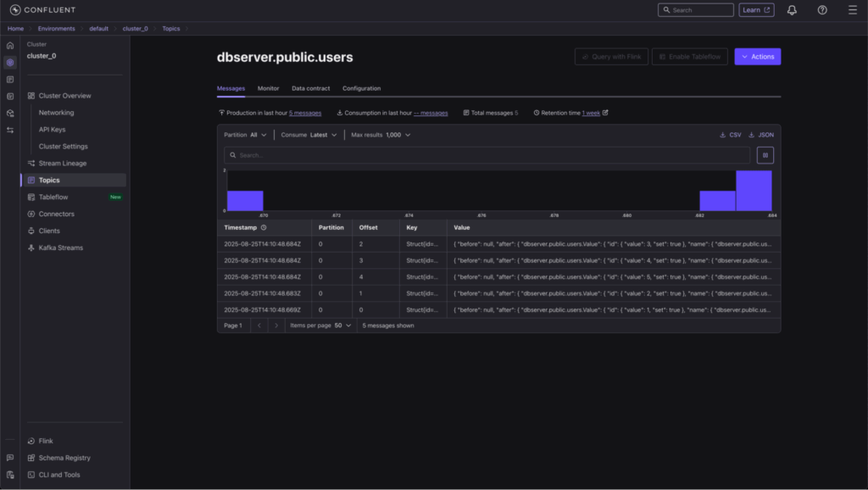Download messages as CSV
Screen dimensions: 868x490
pyautogui.click(x=730, y=135)
